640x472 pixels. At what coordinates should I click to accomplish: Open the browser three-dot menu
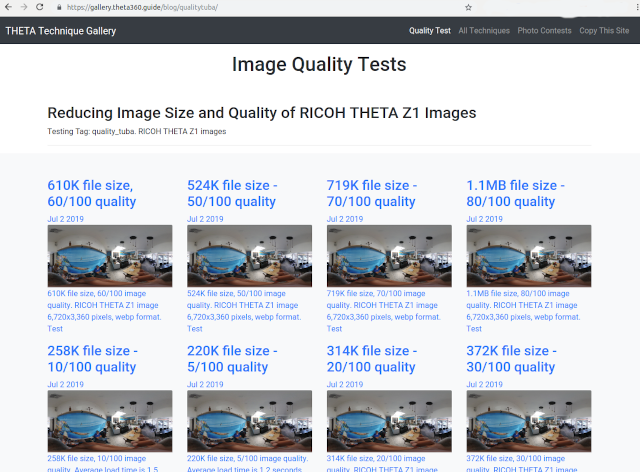click(637, 7)
